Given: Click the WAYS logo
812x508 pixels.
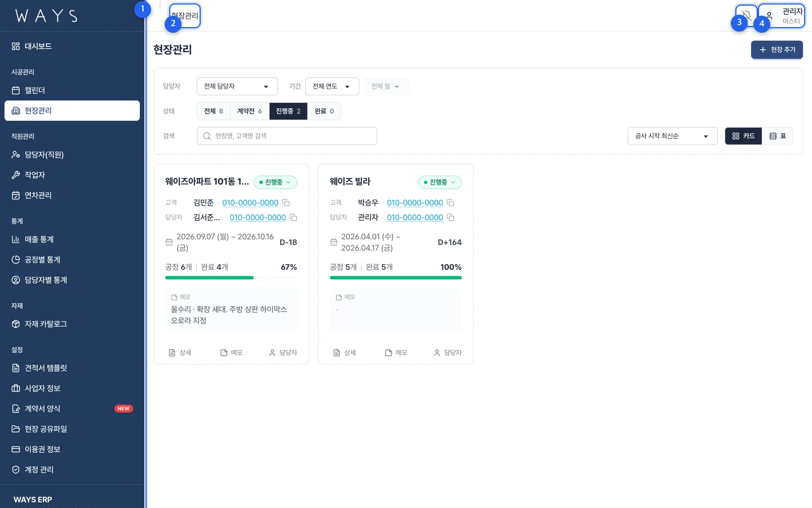Looking at the screenshot, I should [x=46, y=16].
